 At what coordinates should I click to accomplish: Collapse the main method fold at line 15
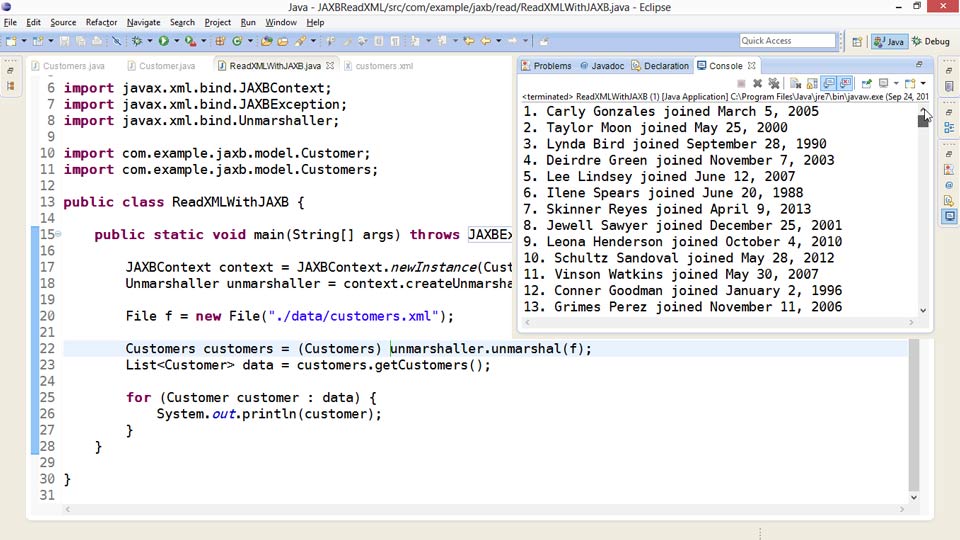pyautogui.click(x=58, y=234)
